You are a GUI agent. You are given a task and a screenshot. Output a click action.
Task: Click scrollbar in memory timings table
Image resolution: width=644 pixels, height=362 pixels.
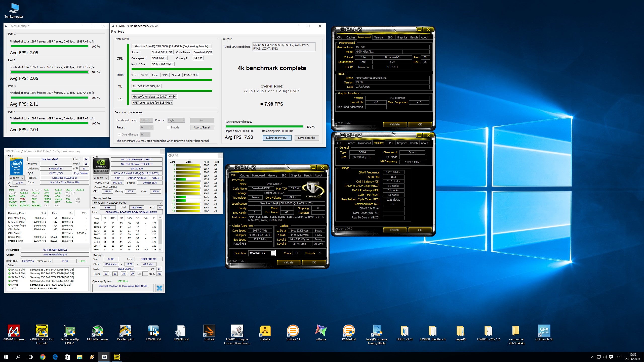pyautogui.click(x=160, y=234)
